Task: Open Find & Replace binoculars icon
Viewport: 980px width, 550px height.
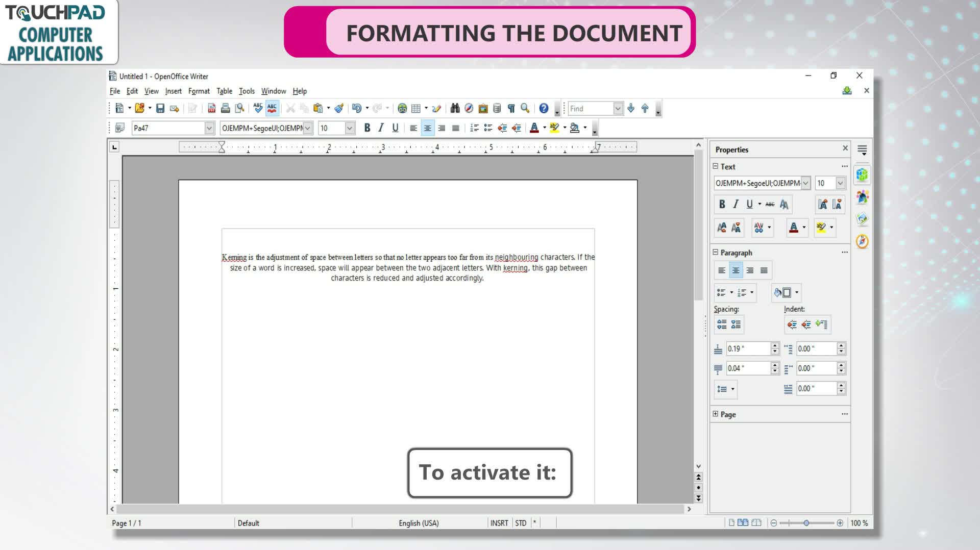Action: click(x=455, y=108)
